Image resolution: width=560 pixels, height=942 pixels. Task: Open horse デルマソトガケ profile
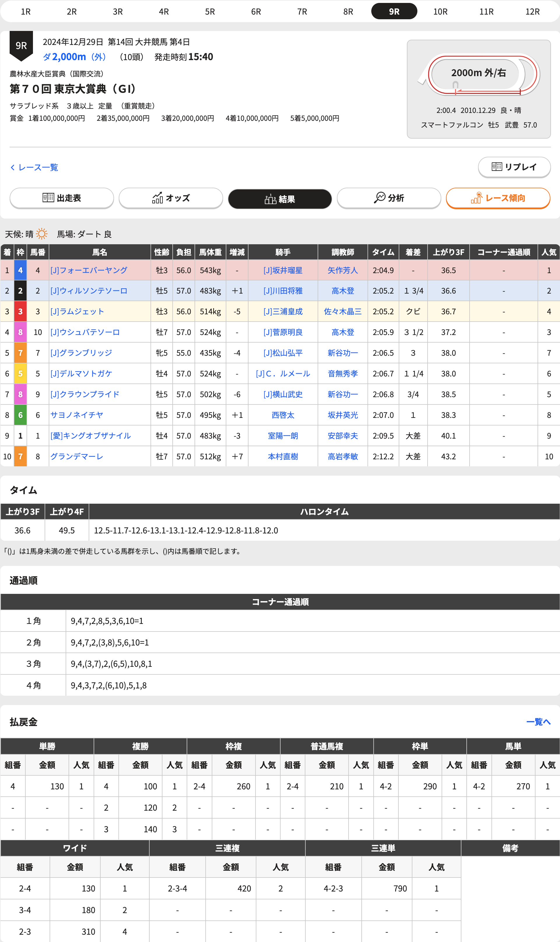pos(81,374)
